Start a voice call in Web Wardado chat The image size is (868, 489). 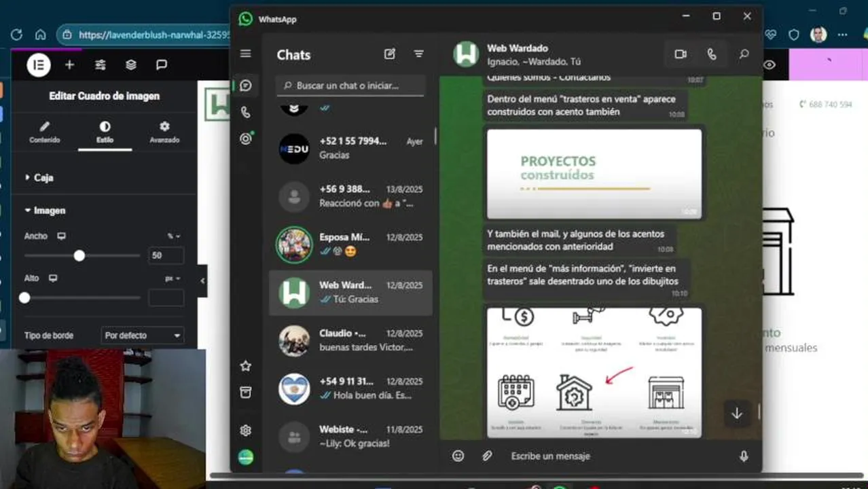tap(712, 54)
